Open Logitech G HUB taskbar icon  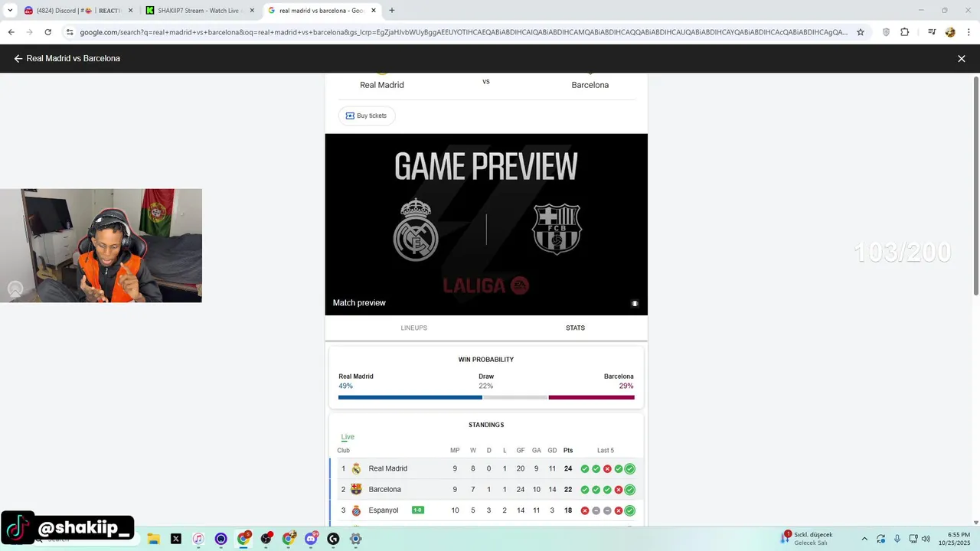333,539
